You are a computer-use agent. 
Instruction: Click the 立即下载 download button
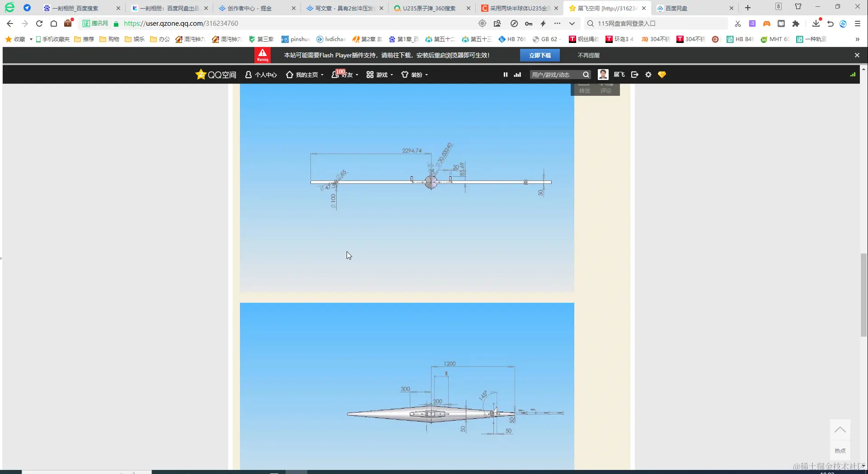(x=540, y=55)
